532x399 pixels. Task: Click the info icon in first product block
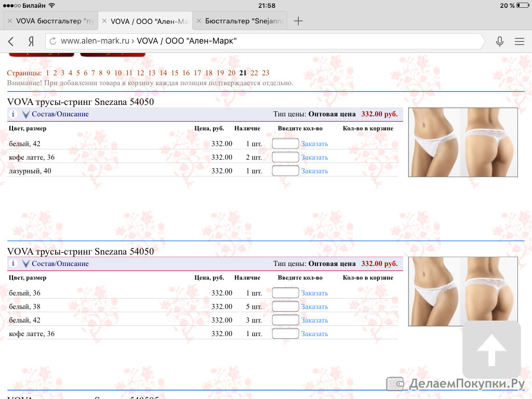[13, 114]
